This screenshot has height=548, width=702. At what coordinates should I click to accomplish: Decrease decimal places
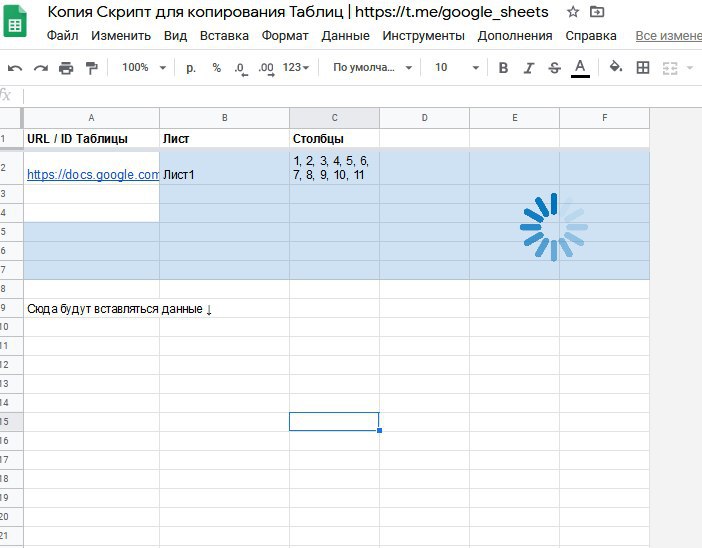click(x=241, y=69)
